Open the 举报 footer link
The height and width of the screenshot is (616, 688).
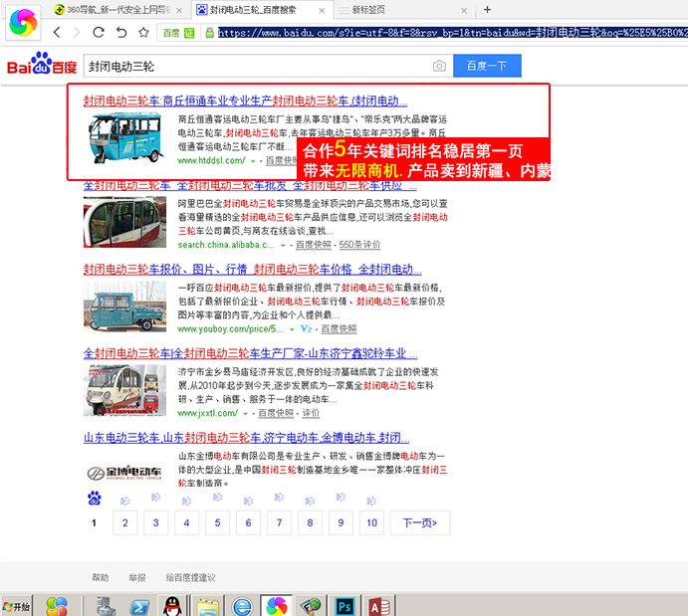point(136,578)
